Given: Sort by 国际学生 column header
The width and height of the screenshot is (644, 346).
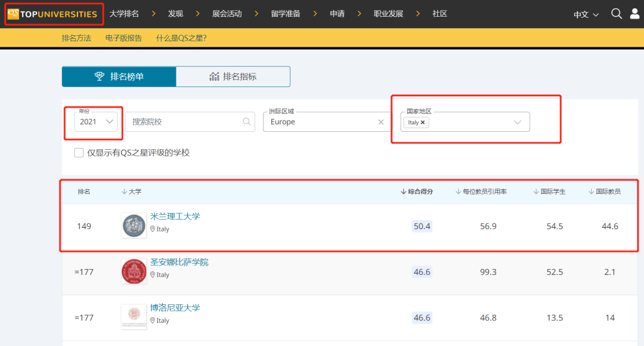Looking at the screenshot, I should click(x=549, y=191).
